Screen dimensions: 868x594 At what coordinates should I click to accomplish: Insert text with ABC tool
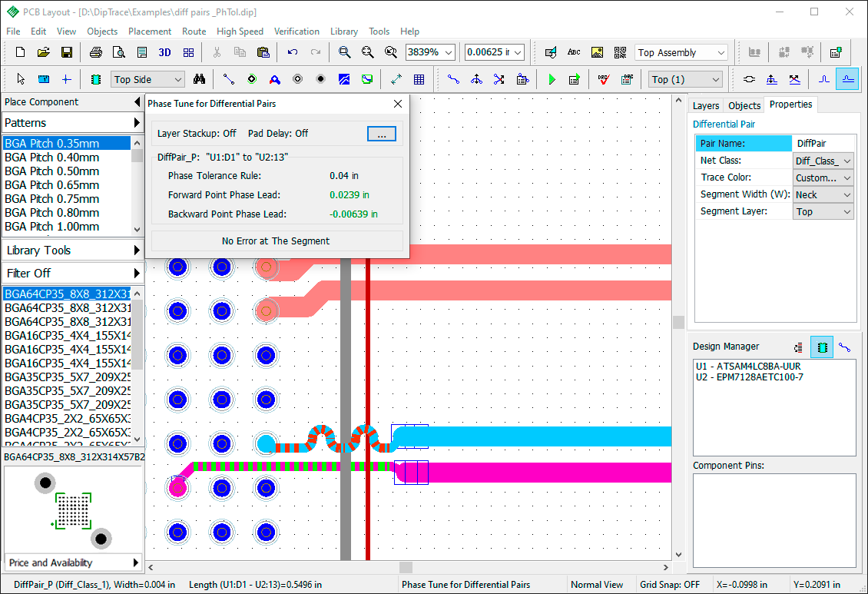pos(574,52)
